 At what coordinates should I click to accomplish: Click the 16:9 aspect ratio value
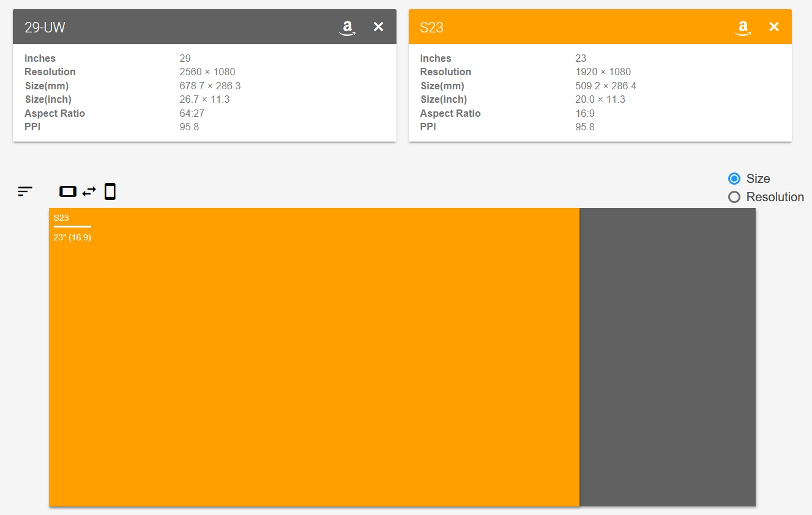tap(585, 113)
